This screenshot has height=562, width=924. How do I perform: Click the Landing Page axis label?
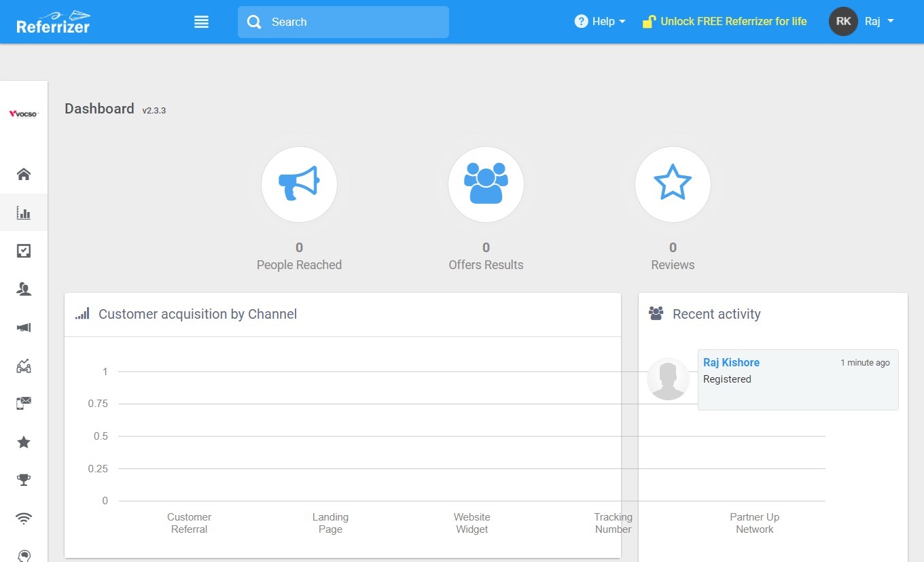[x=330, y=523]
